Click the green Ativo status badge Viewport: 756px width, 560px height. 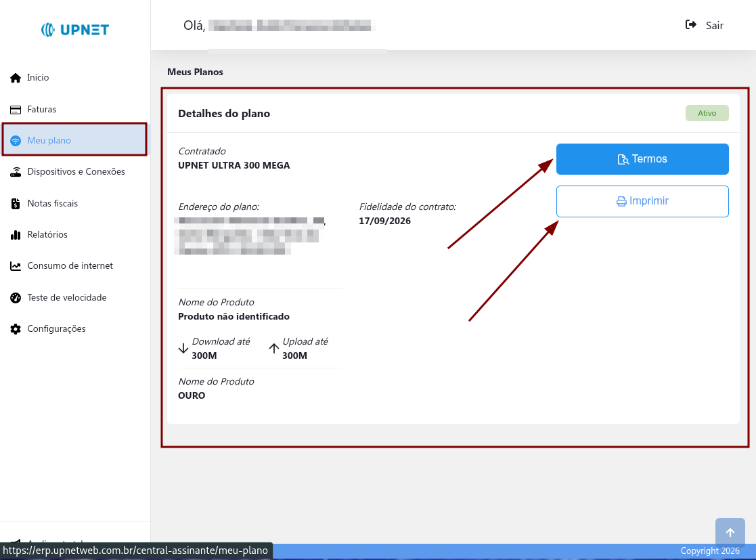[x=707, y=113]
